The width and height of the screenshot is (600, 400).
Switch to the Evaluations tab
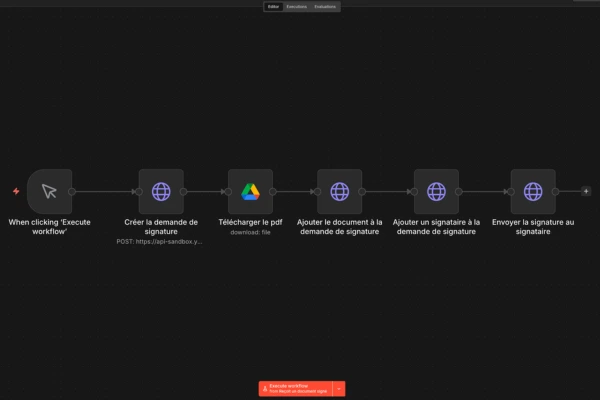point(325,7)
